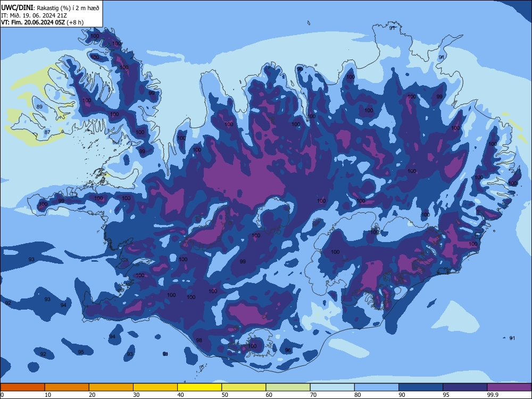Screen dimensions: 532x399
Task: Pick the purple above-99.9 legend swatch
Action: point(509,387)
